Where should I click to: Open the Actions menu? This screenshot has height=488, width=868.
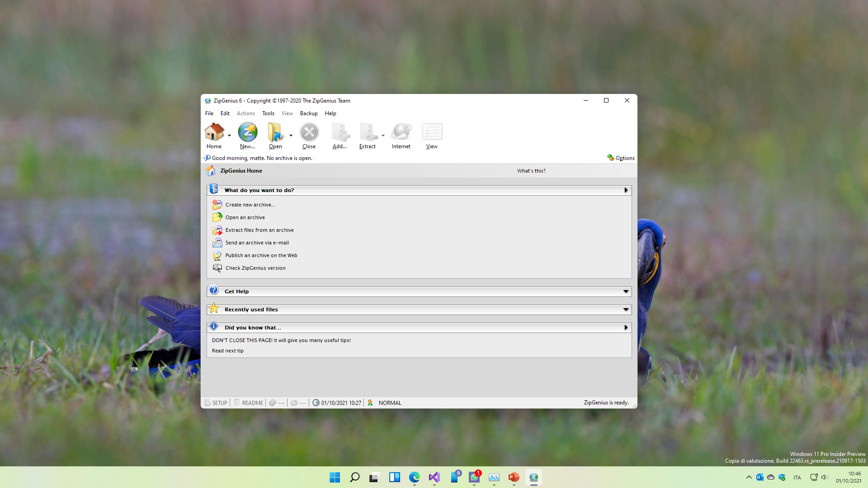[x=246, y=113]
